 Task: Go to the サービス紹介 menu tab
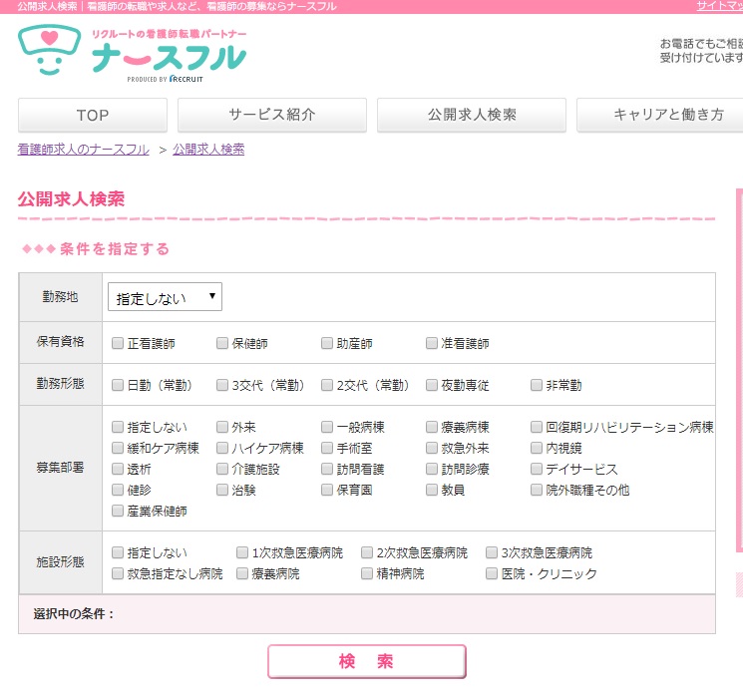272,115
